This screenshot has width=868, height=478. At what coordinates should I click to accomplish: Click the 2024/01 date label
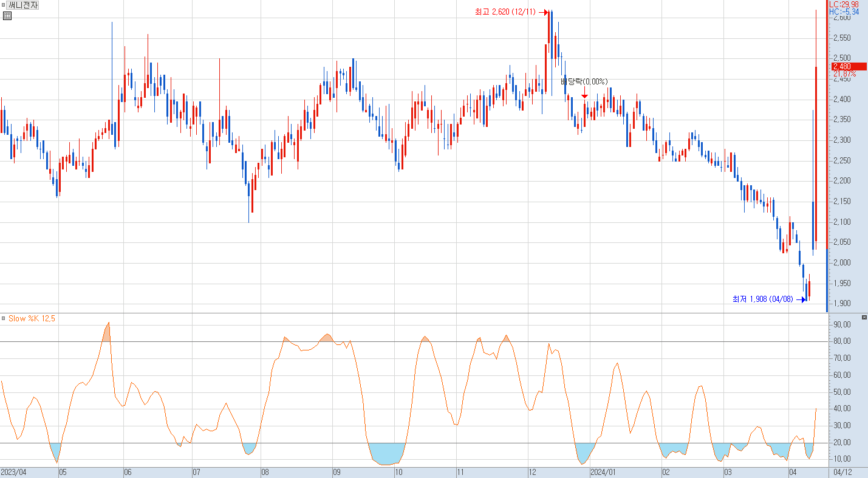[603, 472]
